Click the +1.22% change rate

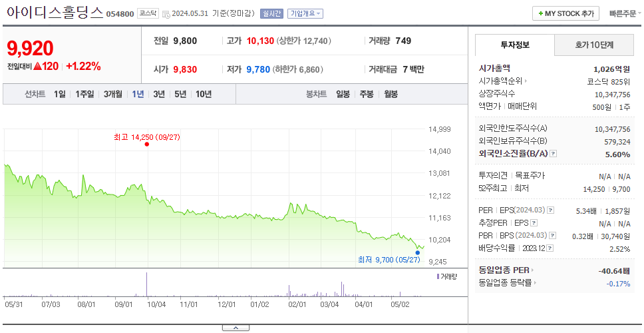tap(83, 67)
